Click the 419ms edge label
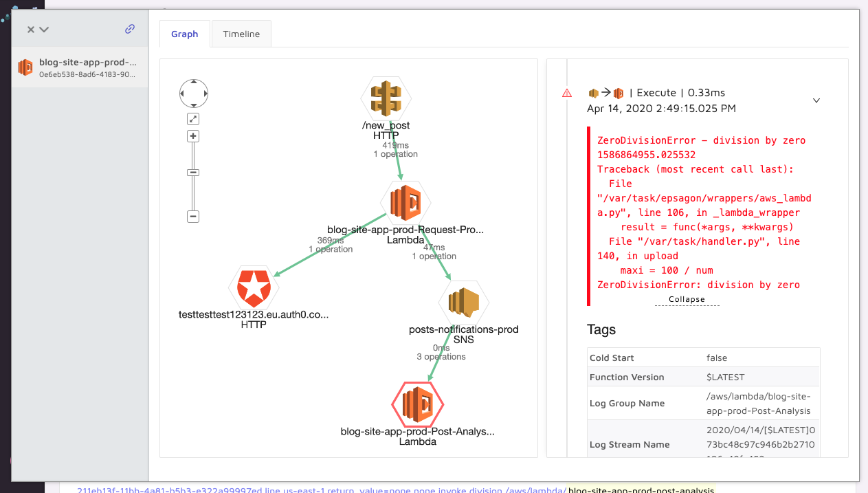The height and width of the screenshot is (493, 868). 395,146
